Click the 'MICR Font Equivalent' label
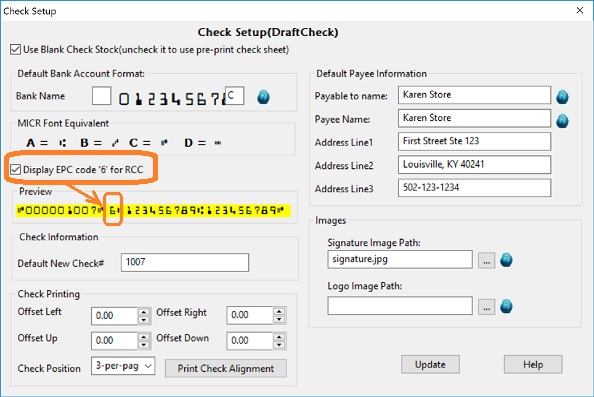594x397 pixels. pos(63,123)
